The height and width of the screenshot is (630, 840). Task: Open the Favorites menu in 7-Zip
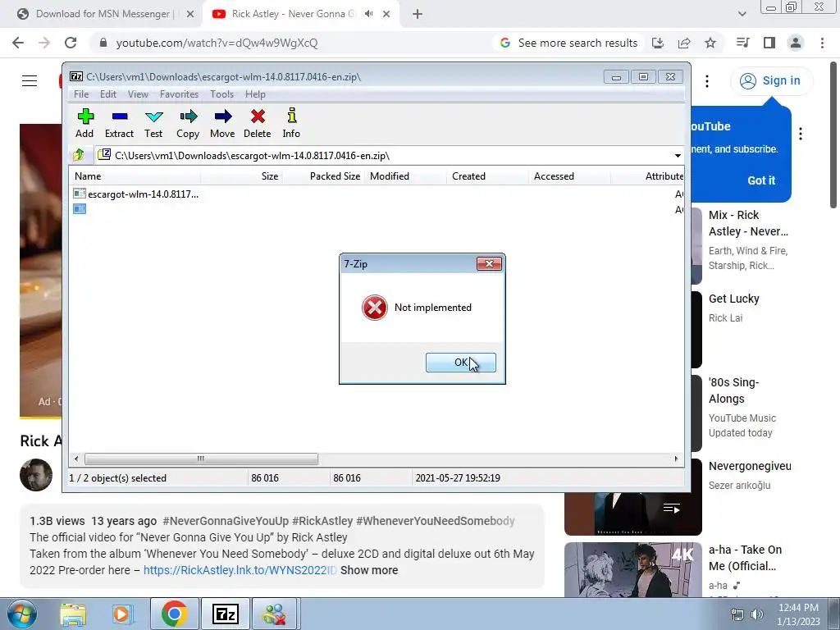(179, 94)
